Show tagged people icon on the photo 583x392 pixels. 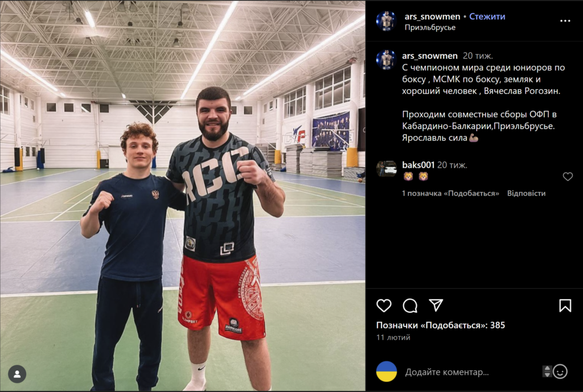tap(17, 374)
